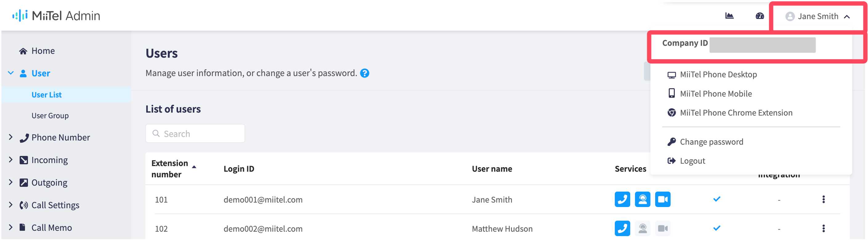The width and height of the screenshot is (868, 240).
Task: Click Jane Smith's video service icon
Action: pos(663,199)
